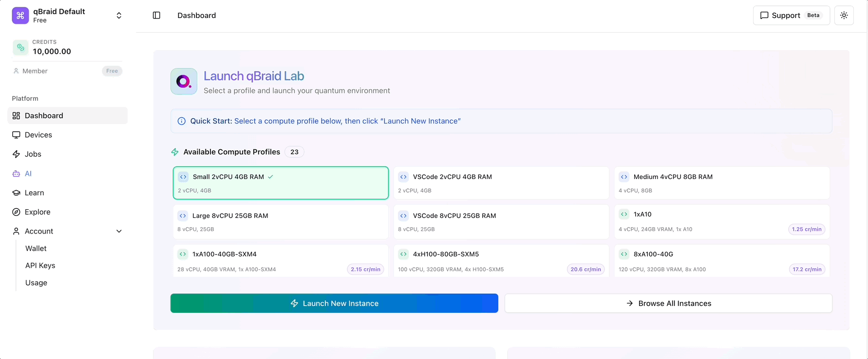Click the 2.15 cr/min price badge
Image resolution: width=868 pixels, height=359 pixels.
pyautogui.click(x=365, y=269)
